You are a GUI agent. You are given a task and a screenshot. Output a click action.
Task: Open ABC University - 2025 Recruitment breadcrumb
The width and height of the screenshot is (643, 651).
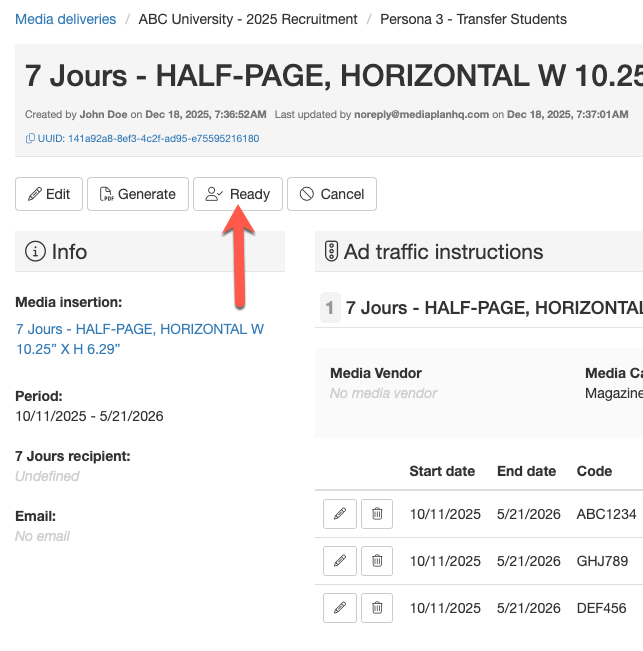point(247,19)
